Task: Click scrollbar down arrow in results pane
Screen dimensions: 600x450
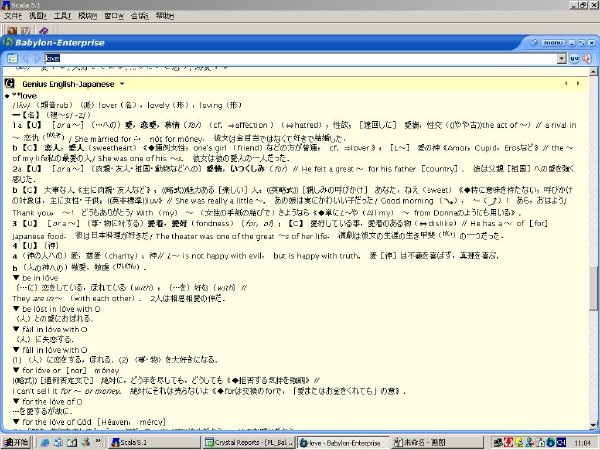Action: (x=593, y=425)
